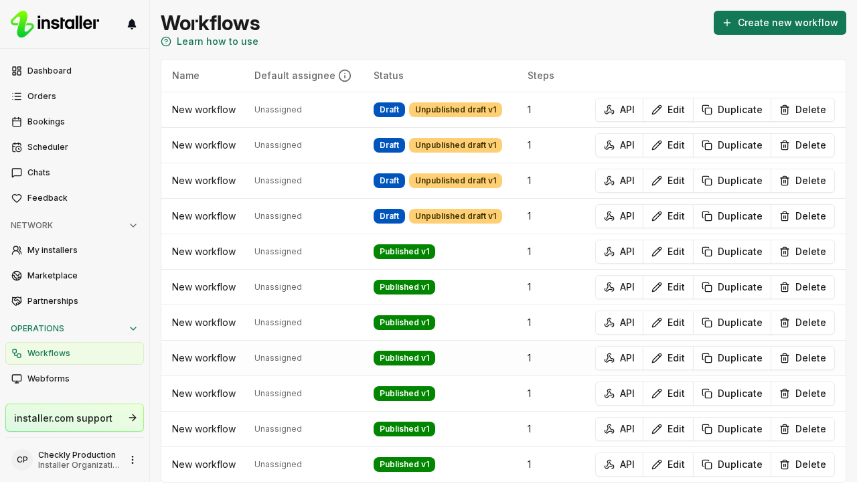Open Webforms in the sidebar
857x504 pixels.
(x=74, y=379)
